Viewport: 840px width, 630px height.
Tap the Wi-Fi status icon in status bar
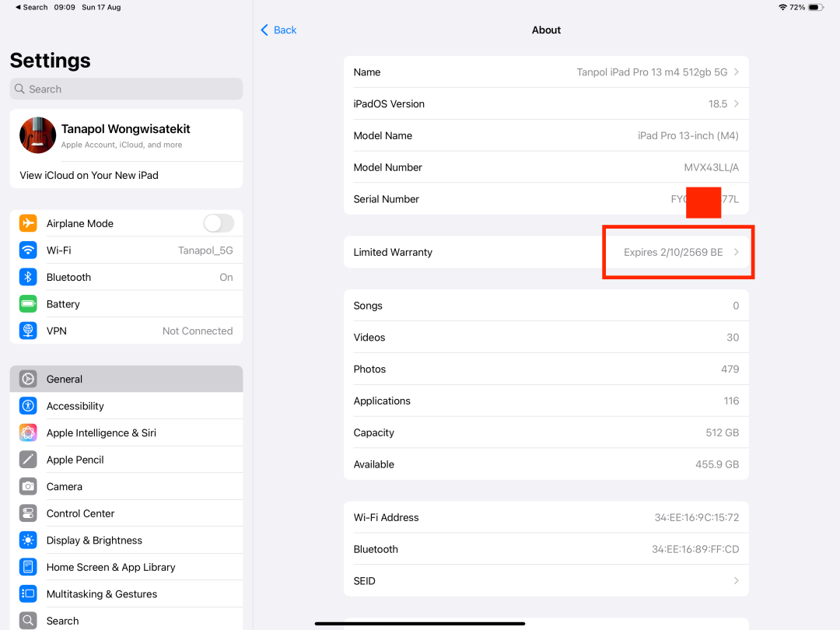[x=782, y=7]
